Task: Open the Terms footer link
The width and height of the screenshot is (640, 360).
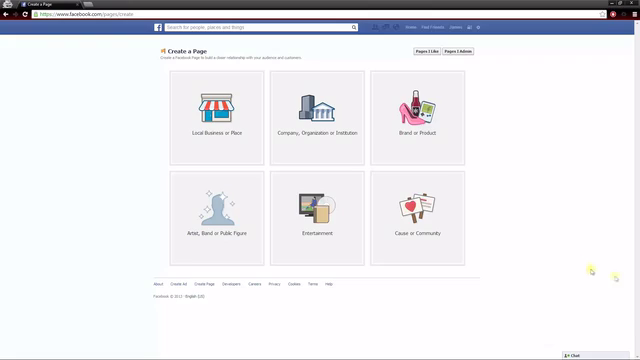Action: 313,284
